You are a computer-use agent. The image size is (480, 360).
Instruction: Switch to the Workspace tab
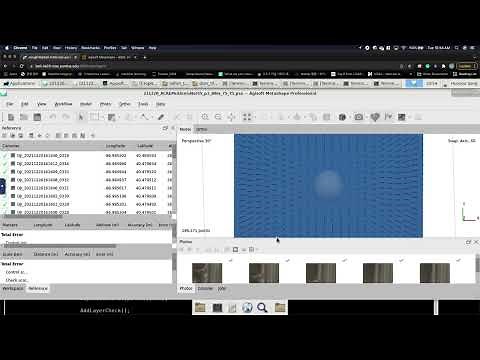tap(13, 288)
